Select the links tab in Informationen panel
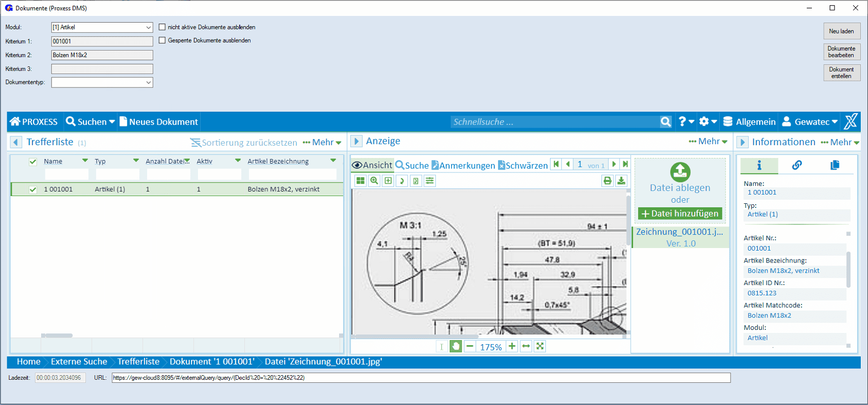Image resolution: width=868 pixels, height=405 pixels. pyautogui.click(x=796, y=165)
